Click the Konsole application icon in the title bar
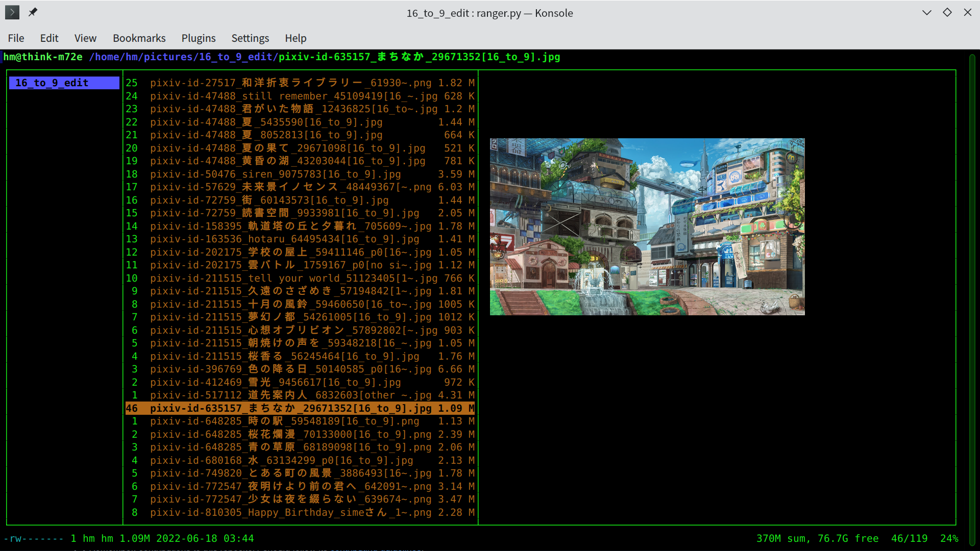The image size is (980, 551). [11, 12]
